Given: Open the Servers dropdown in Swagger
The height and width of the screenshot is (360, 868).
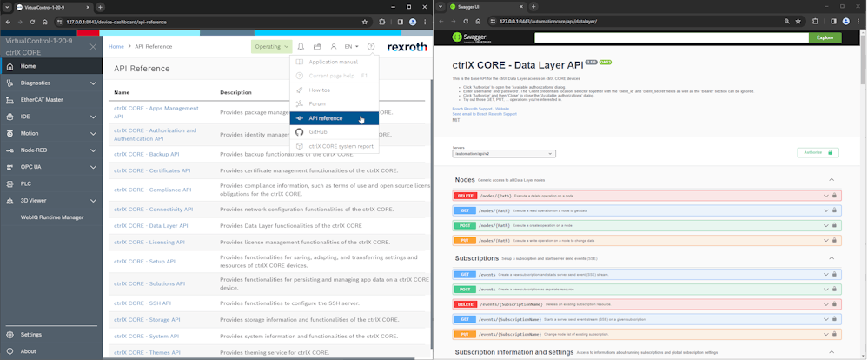Looking at the screenshot, I should tap(504, 153).
